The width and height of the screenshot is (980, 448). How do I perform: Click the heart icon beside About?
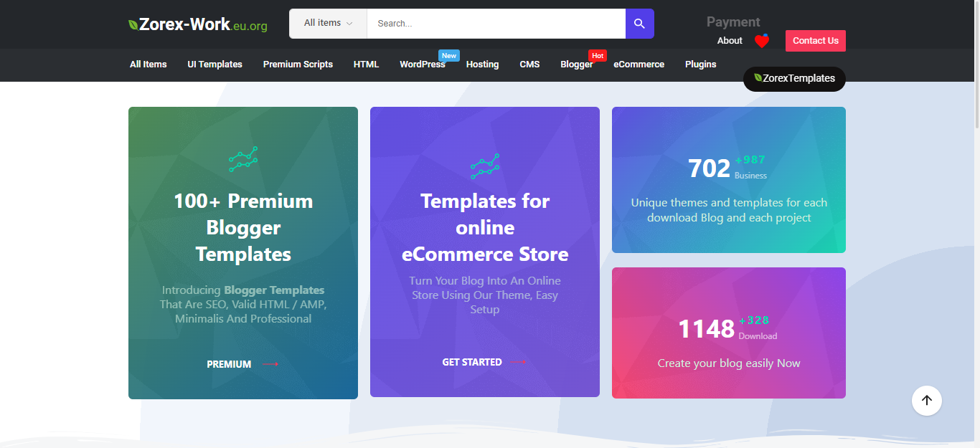point(761,41)
